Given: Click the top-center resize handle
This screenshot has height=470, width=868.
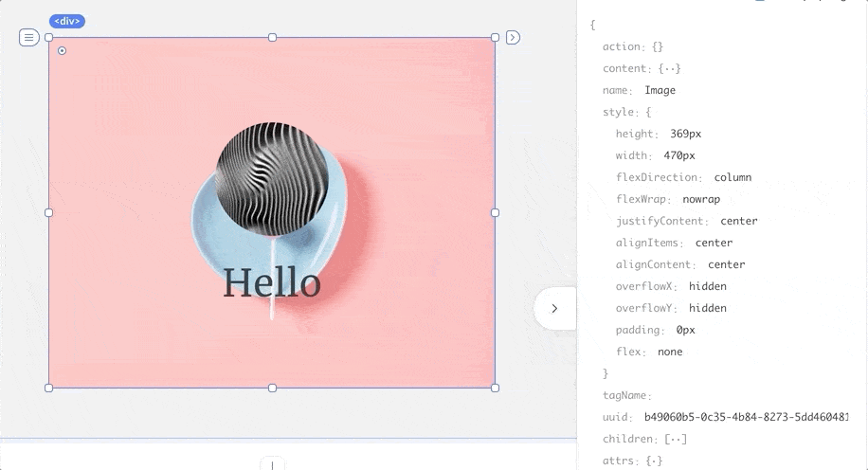Looking at the screenshot, I should 272,38.
